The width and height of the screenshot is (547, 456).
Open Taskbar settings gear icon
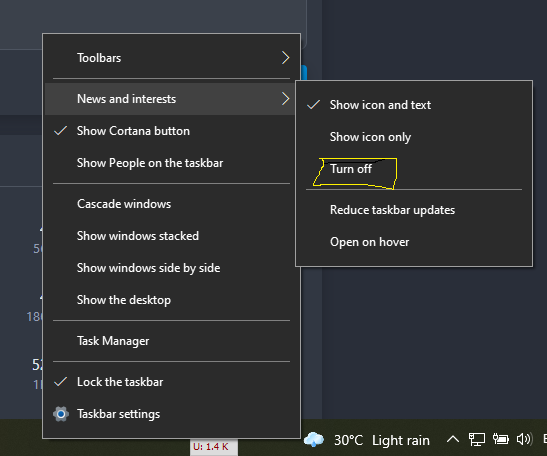(x=61, y=414)
